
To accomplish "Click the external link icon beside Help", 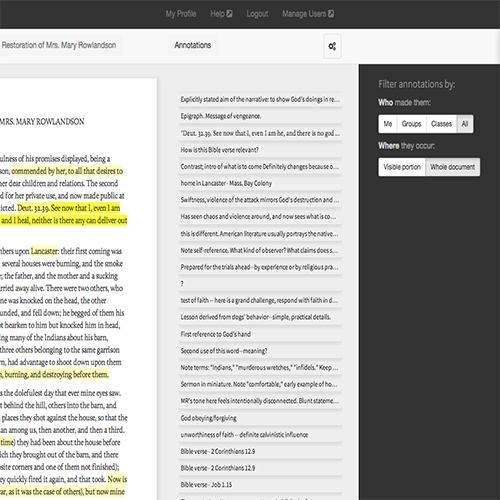I will click(x=229, y=14).
